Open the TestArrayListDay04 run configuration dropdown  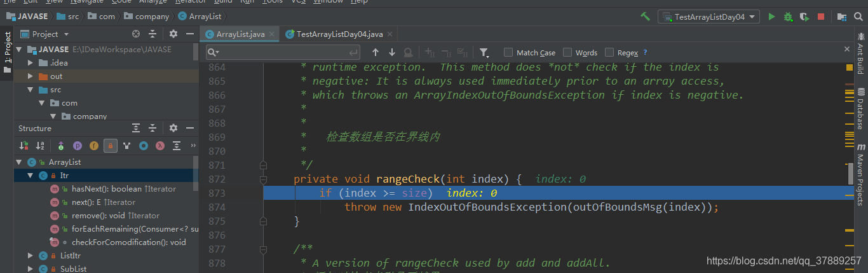coord(709,17)
